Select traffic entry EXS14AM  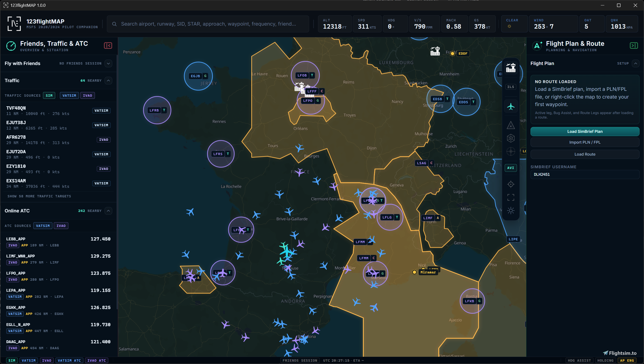point(58,183)
